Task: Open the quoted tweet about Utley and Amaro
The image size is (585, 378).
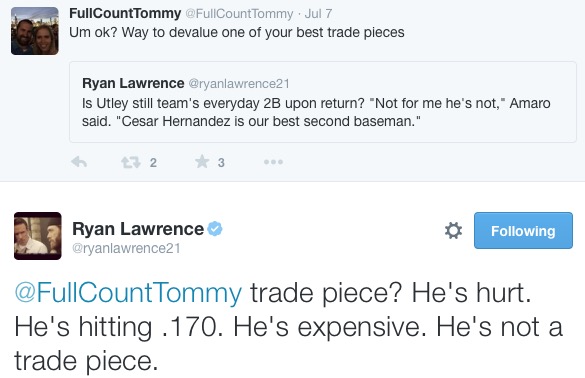Action: coord(323,102)
